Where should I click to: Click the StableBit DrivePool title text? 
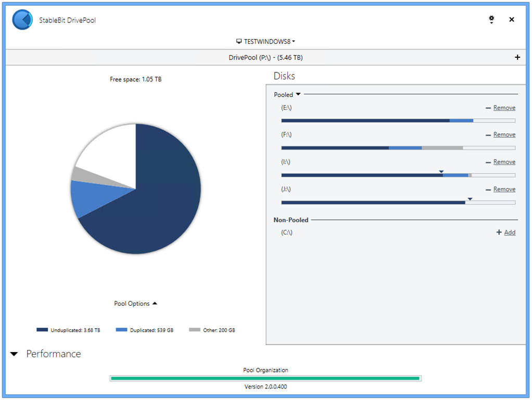pyautogui.click(x=67, y=20)
